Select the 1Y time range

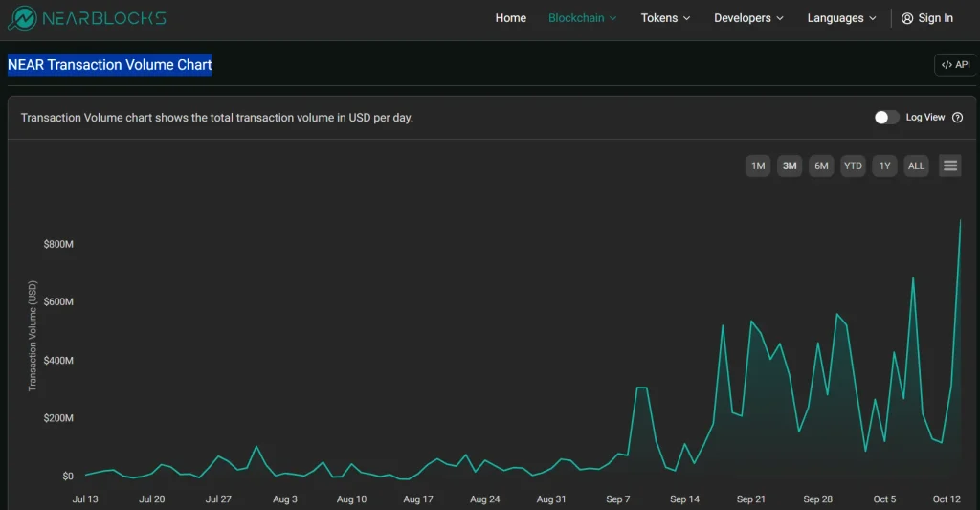[884, 166]
